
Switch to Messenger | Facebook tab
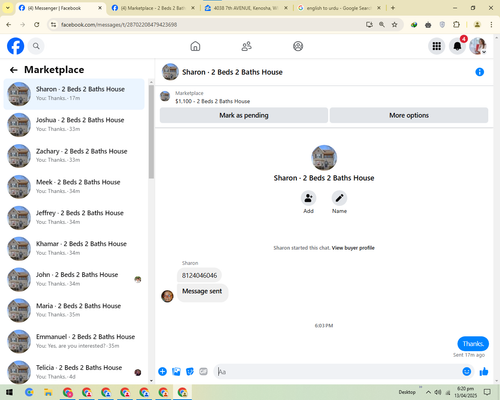point(60,8)
